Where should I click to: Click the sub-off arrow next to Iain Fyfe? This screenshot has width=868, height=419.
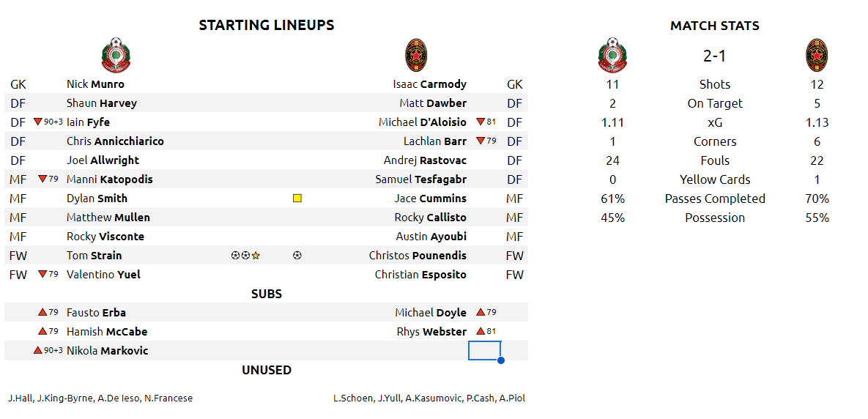click(38, 122)
